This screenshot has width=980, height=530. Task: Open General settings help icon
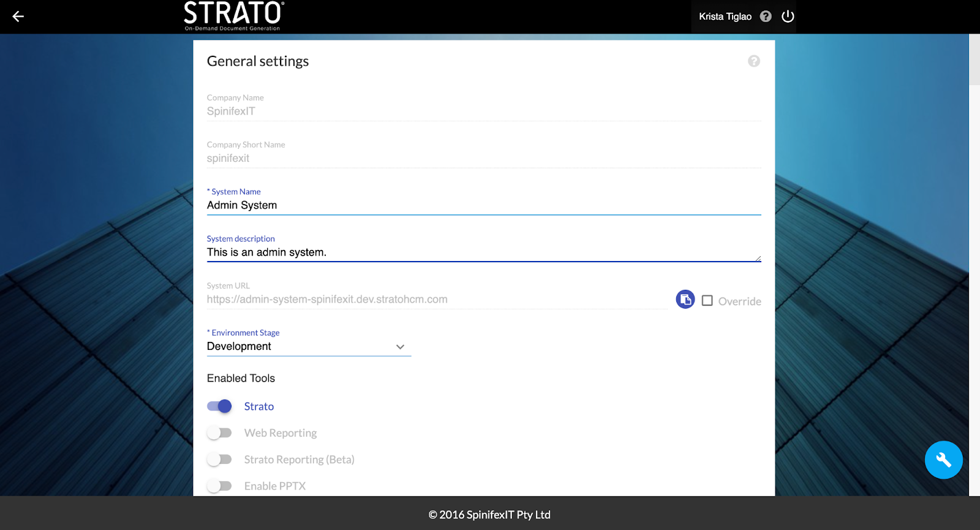754,61
